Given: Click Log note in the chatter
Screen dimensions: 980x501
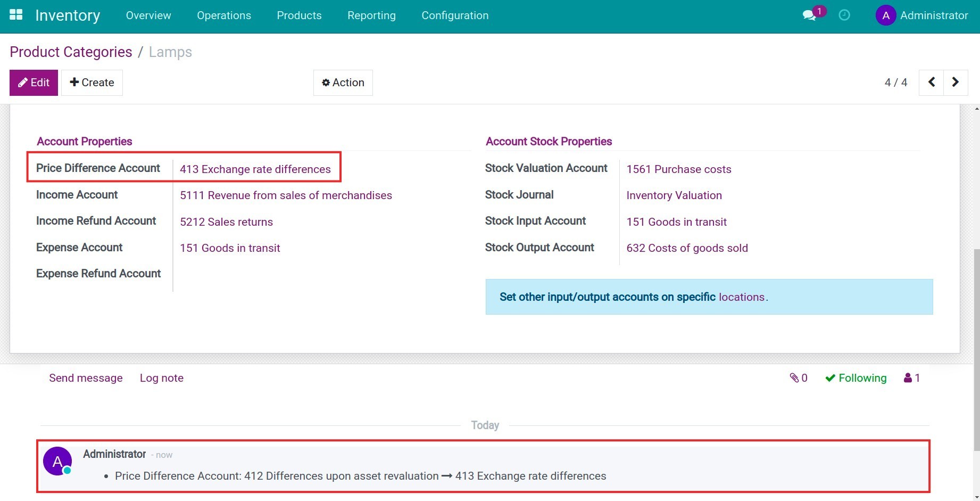Looking at the screenshot, I should point(161,377).
